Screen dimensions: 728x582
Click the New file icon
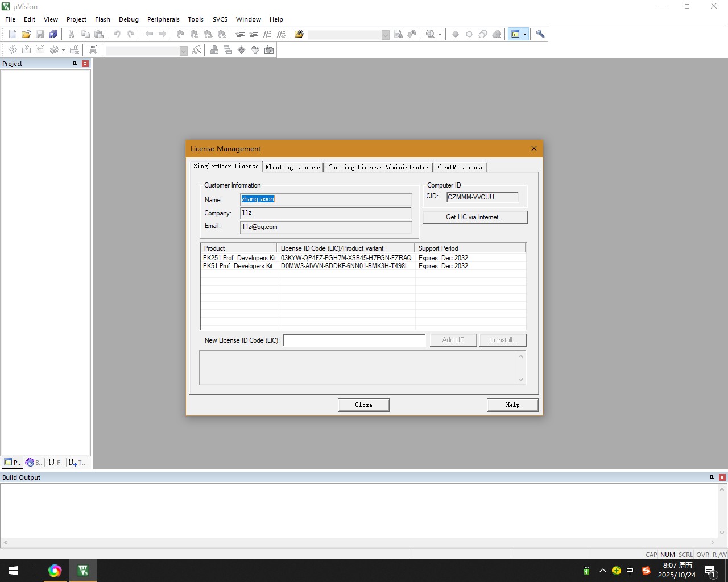(13, 34)
